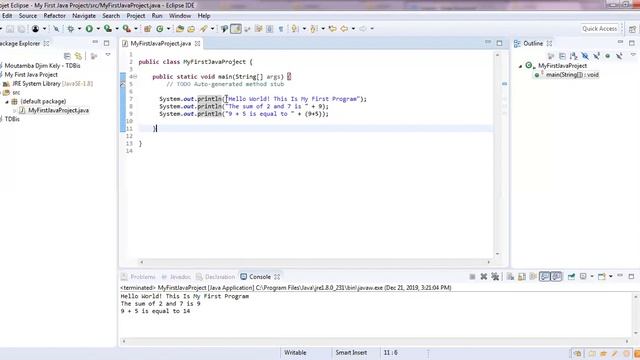The width and height of the screenshot is (640, 360).
Task: Click the Forward navigation arrow
Action: coord(362,29)
